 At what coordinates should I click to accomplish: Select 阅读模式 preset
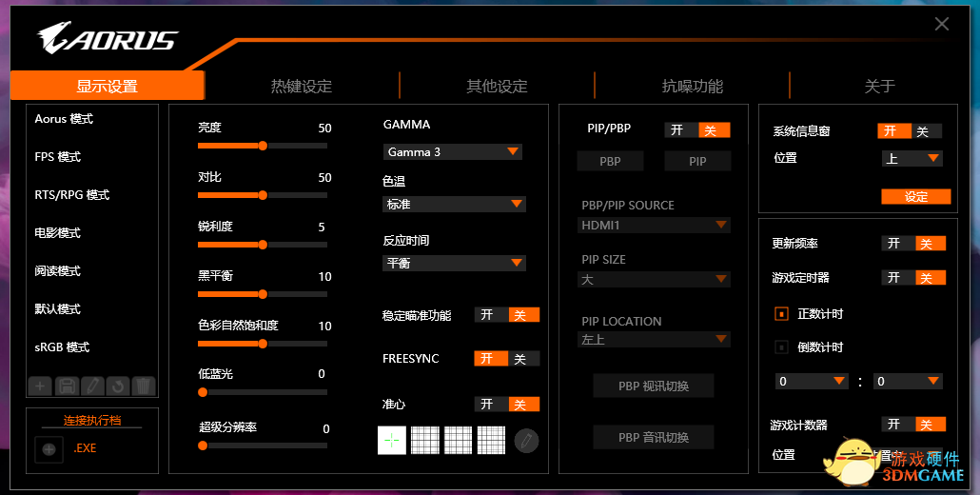pos(57,271)
